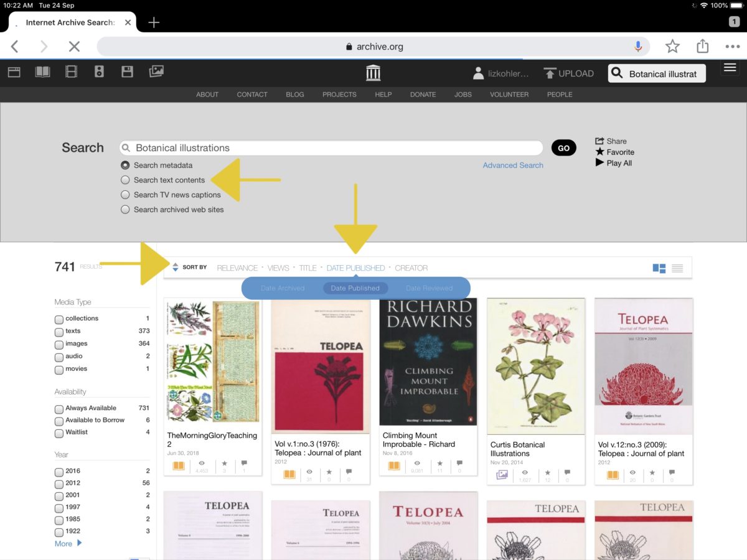
Task: Close the Internet Archive Search tab
Action: pyautogui.click(x=128, y=22)
